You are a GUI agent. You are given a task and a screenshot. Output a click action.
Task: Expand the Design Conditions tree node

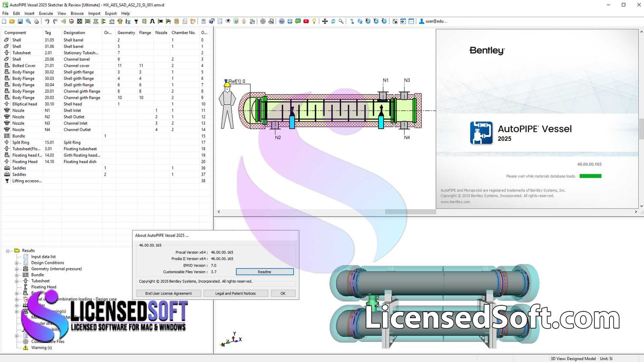pos(17,263)
